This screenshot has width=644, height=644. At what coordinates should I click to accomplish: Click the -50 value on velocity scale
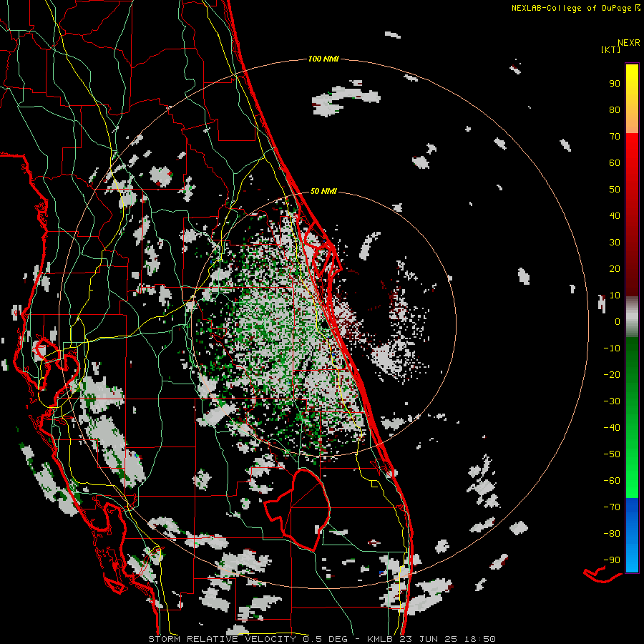612,454
